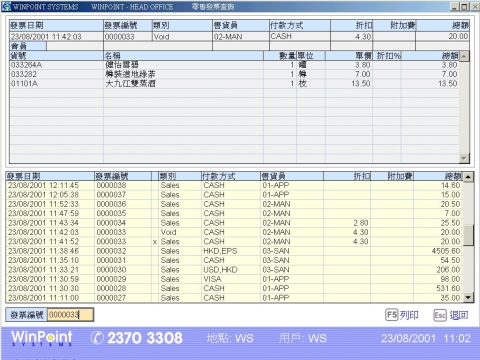The height and width of the screenshot is (360, 480).
Task: Click the 退回 return label button
Action: point(459,315)
